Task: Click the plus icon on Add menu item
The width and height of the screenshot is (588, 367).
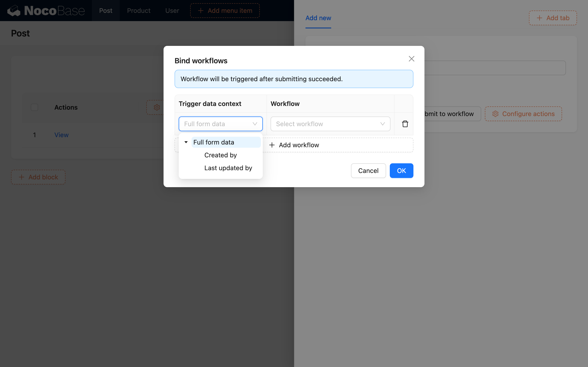Action: tap(201, 11)
